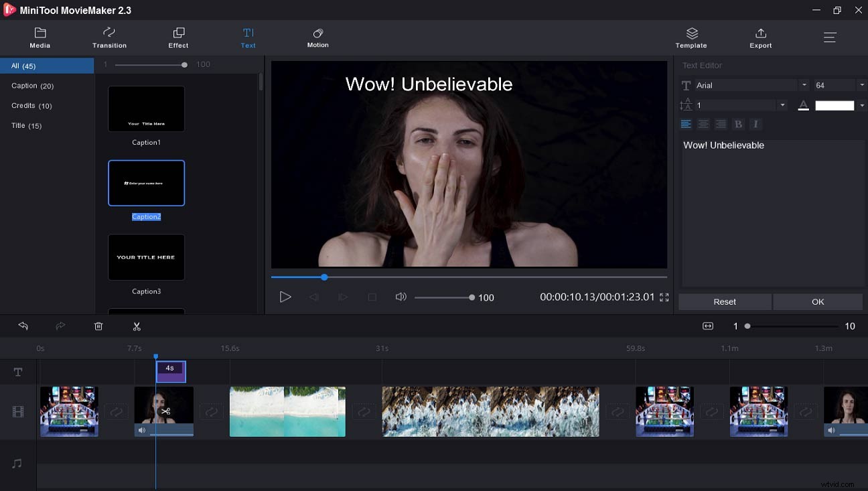The width and height of the screenshot is (868, 491).
Task: Toggle italic text formatting
Action: (755, 124)
